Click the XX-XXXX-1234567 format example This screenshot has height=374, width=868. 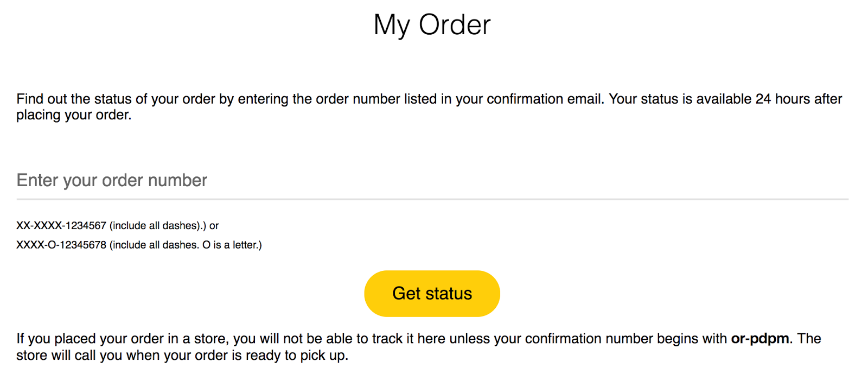(x=61, y=226)
